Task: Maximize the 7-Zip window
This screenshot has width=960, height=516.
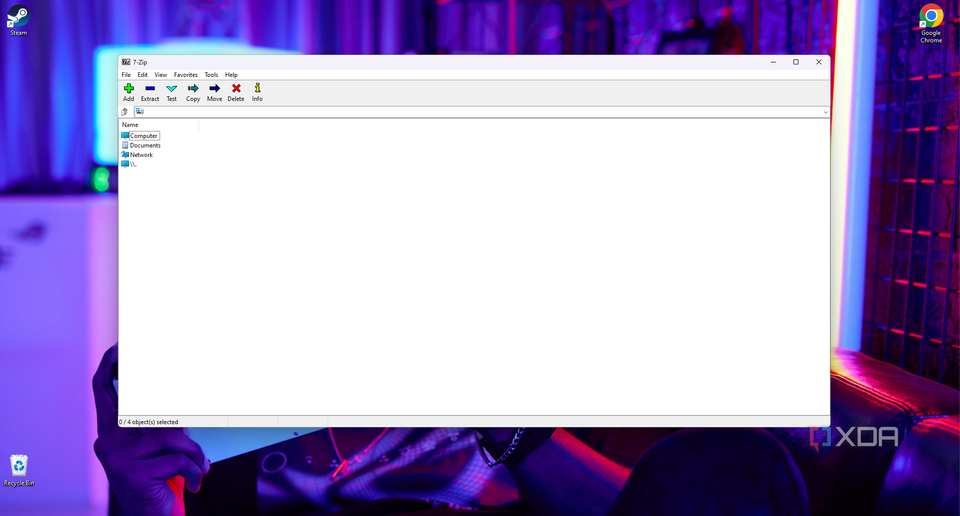Action: point(796,62)
